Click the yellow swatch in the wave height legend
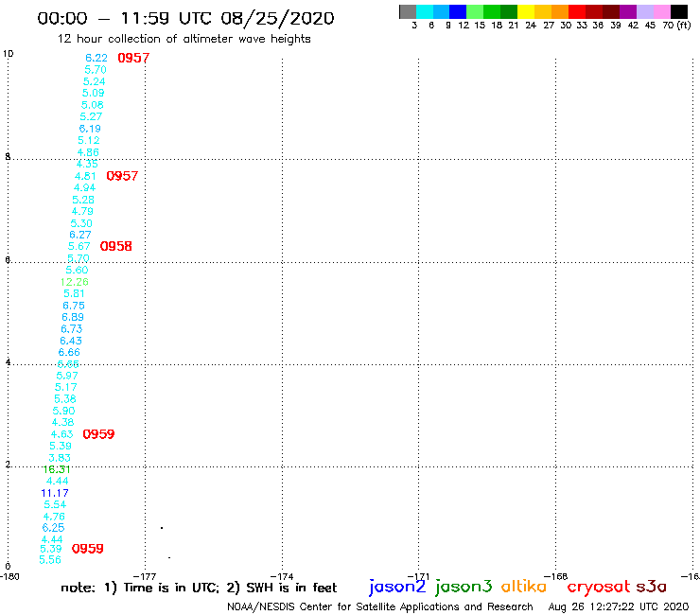This screenshot has width=700, height=615. pos(526,11)
